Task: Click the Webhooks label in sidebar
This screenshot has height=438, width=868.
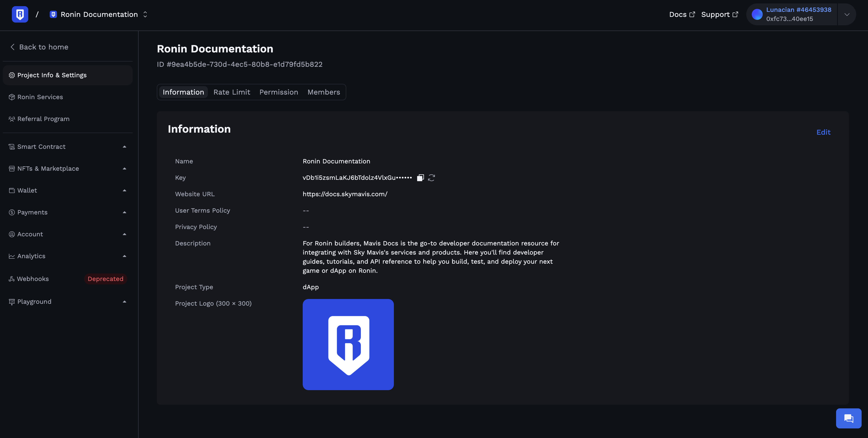Action: 33,279
